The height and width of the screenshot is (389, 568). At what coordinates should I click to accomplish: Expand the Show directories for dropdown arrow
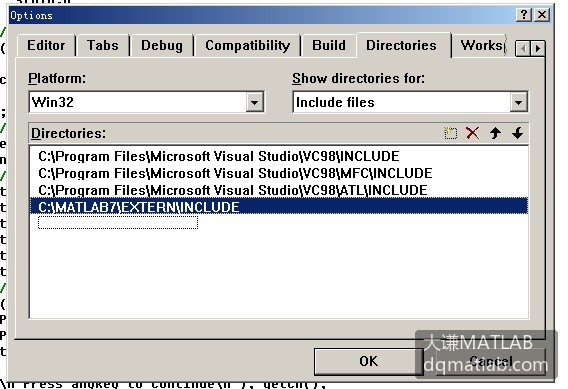[518, 102]
